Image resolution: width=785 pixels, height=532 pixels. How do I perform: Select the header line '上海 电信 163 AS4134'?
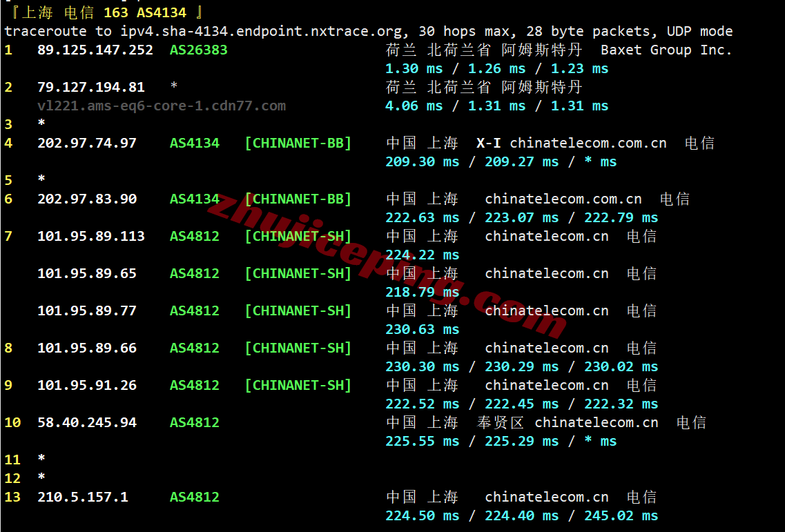(105, 12)
